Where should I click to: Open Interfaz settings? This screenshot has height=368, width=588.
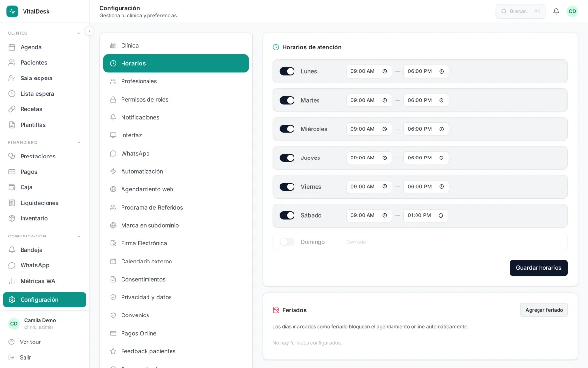click(176, 135)
